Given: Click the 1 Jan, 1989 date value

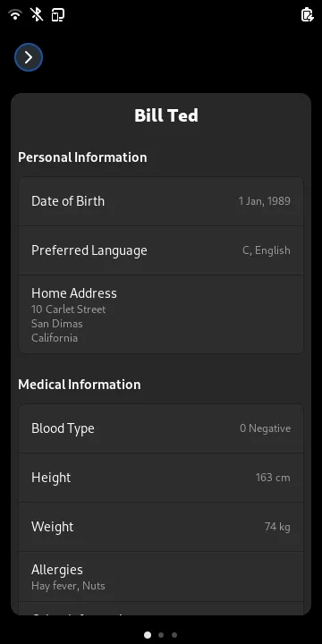Looking at the screenshot, I should point(265,201).
